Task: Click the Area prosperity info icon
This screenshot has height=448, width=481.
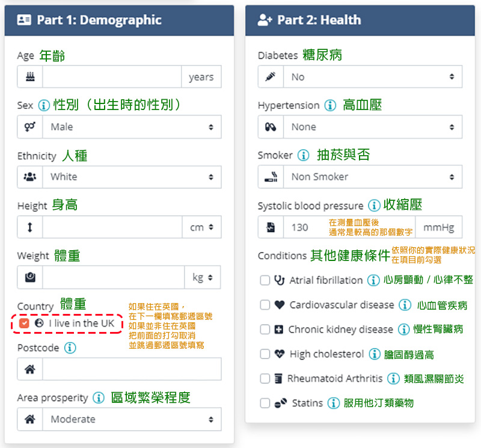Action: (99, 397)
